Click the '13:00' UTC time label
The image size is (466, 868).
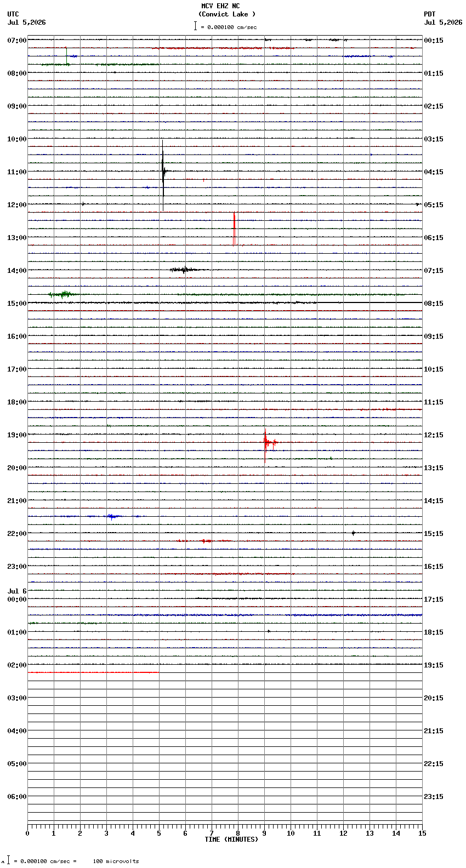pos(17,238)
